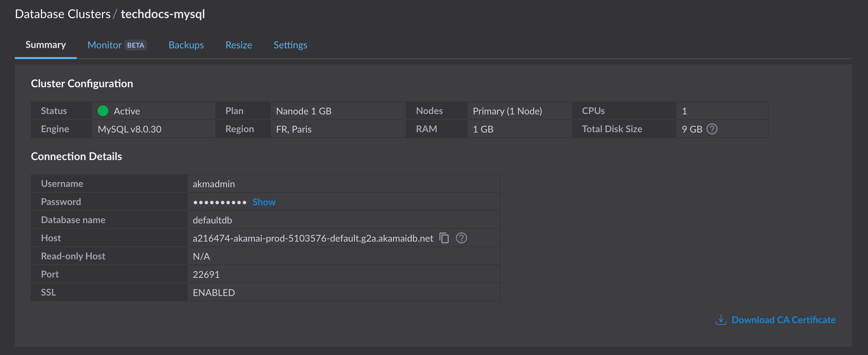The width and height of the screenshot is (868, 355).
Task: Open the Backups tab
Action: (186, 45)
